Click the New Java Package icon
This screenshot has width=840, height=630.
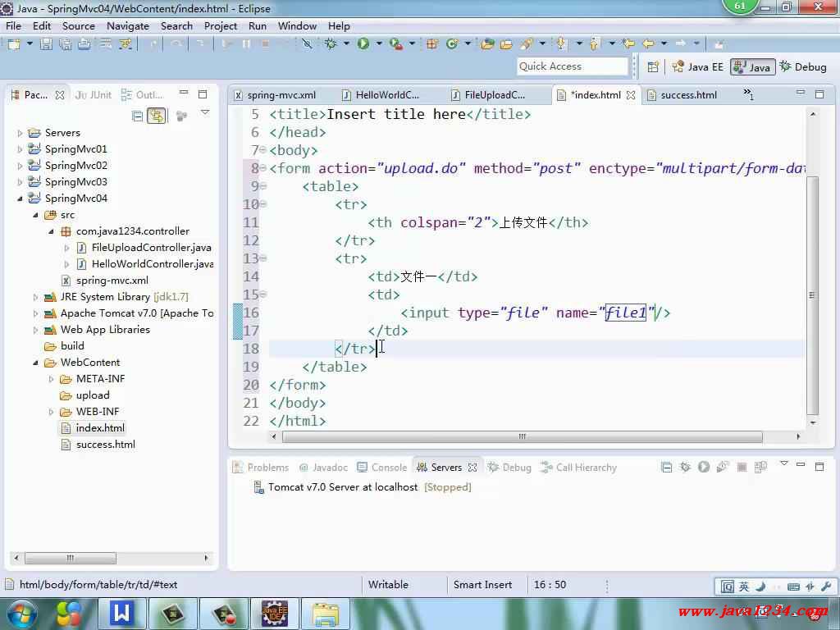(431, 44)
